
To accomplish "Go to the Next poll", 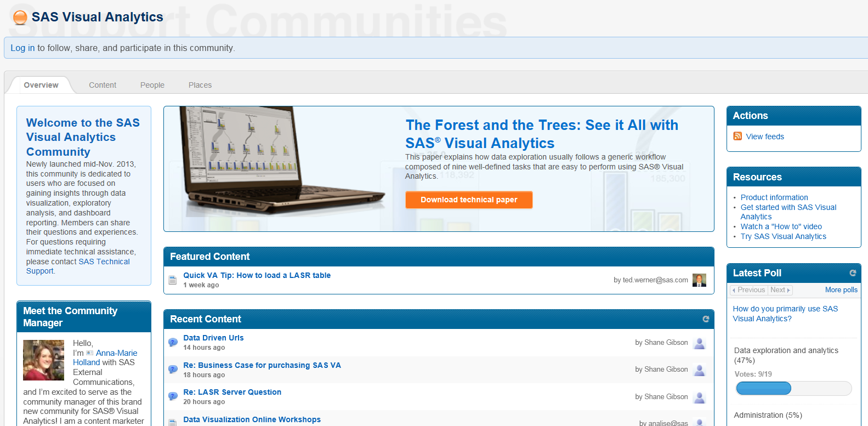I will pyautogui.click(x=780, y=290).
